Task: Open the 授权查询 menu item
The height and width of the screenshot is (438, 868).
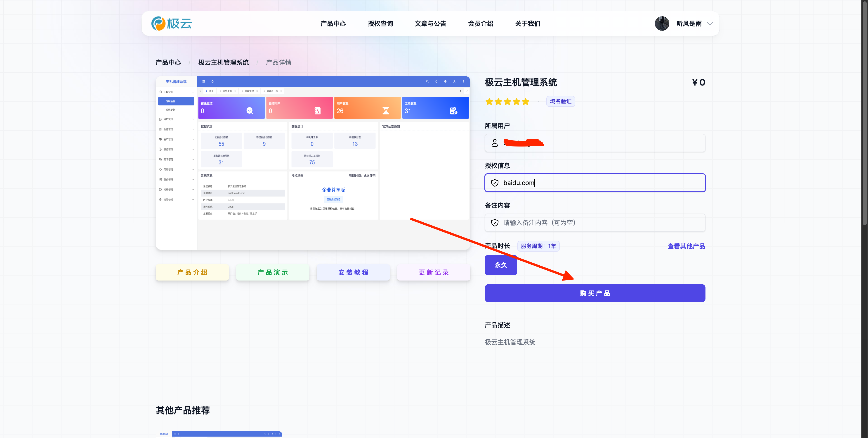Action: tap(380, 24)
